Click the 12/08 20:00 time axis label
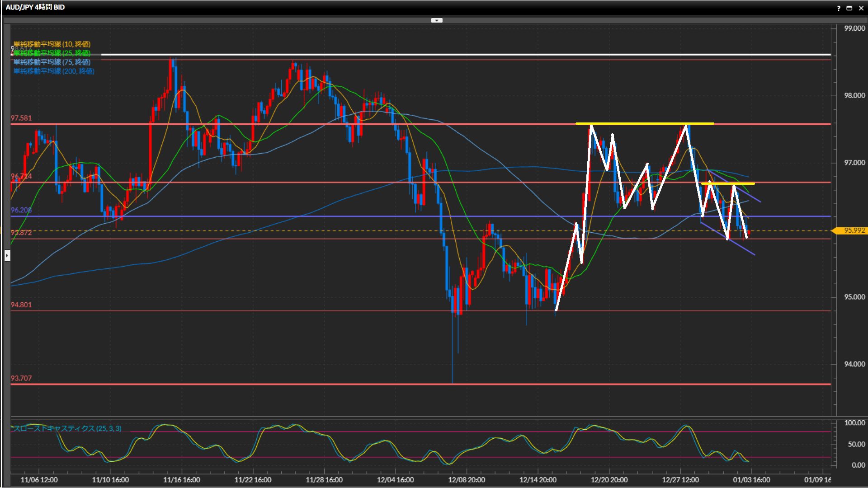This screenshot has height=488, width=868. tap(467, 480)
